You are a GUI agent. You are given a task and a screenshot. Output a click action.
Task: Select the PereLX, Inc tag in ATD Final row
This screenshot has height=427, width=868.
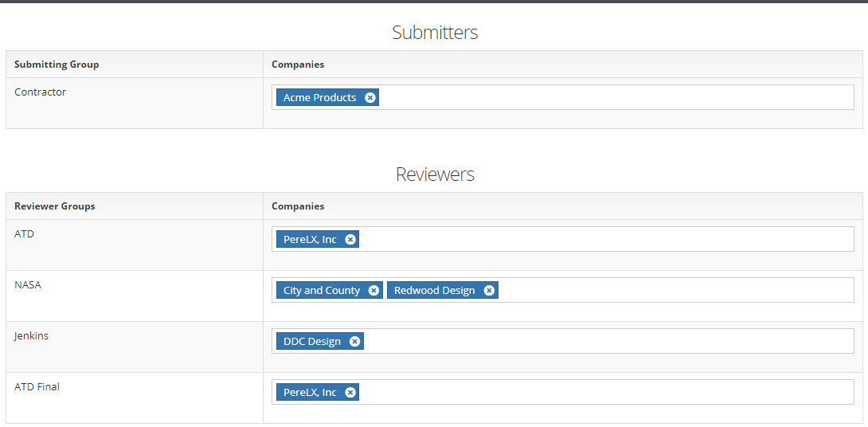coord(310,392)
